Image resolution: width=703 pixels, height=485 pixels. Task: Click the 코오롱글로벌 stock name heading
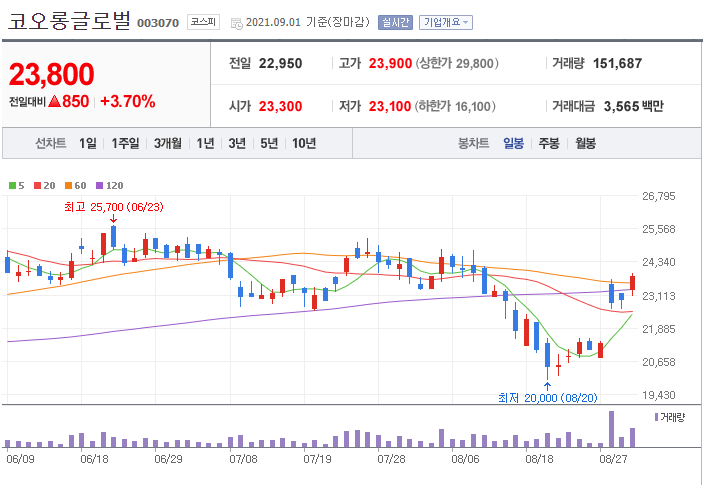coord(69,21)
